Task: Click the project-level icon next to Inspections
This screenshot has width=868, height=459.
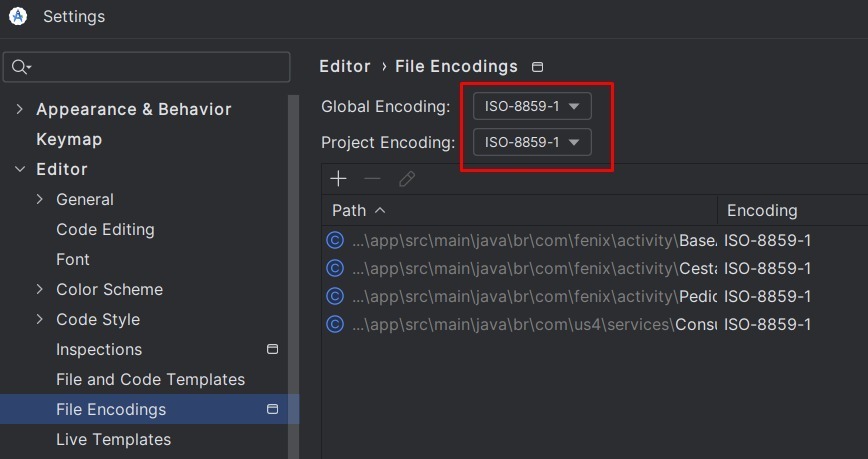Action: click(272, 349)
